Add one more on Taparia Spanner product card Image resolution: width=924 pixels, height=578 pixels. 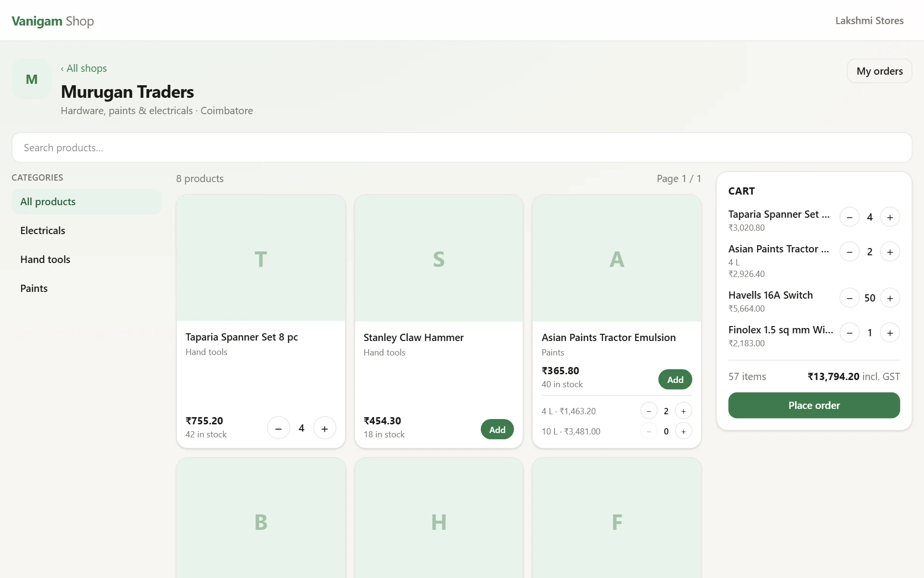tap(324, 428)
